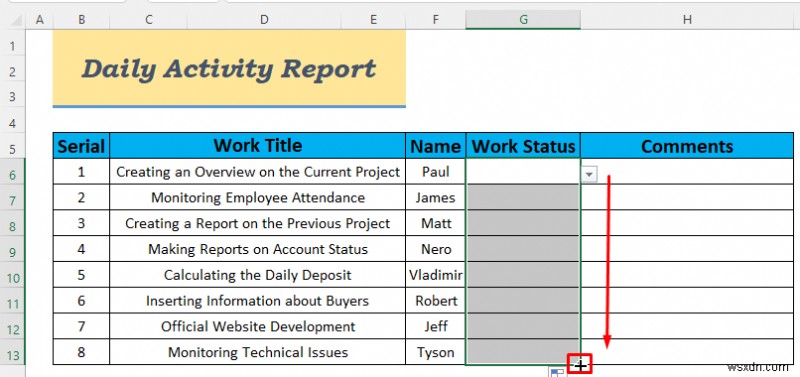Click the Work Status header cell
The width and height of the screenshot is (800, 377).
pyautogui.click(x=523, y=146)
